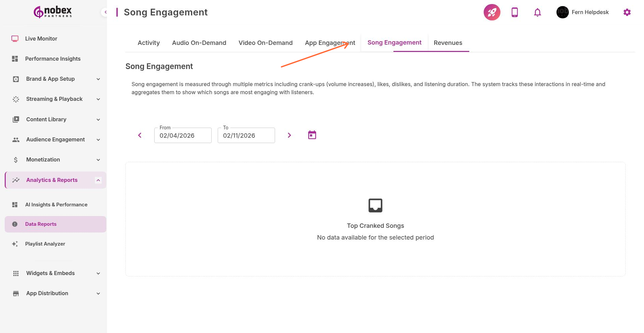Image resolution: width=644 pixels, height=333 pixels.
Task: Collapse the Analytics & Reports section
Action: click(98, 180)
